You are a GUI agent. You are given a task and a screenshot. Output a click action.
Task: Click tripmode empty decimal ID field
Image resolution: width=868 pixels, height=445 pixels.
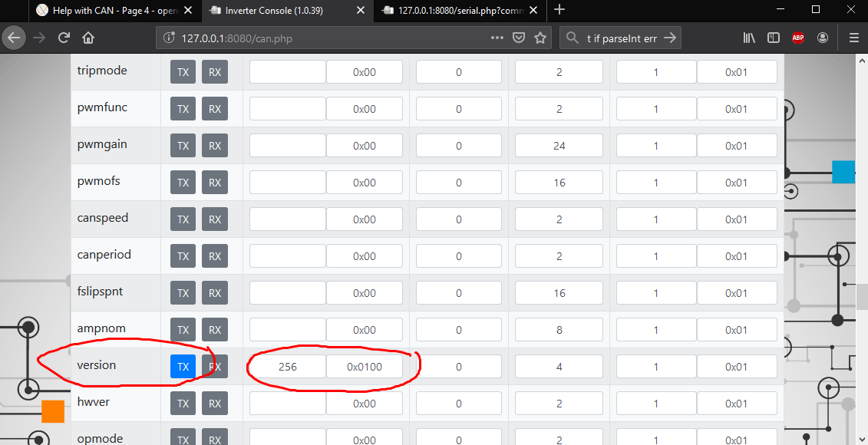(288, 72)
